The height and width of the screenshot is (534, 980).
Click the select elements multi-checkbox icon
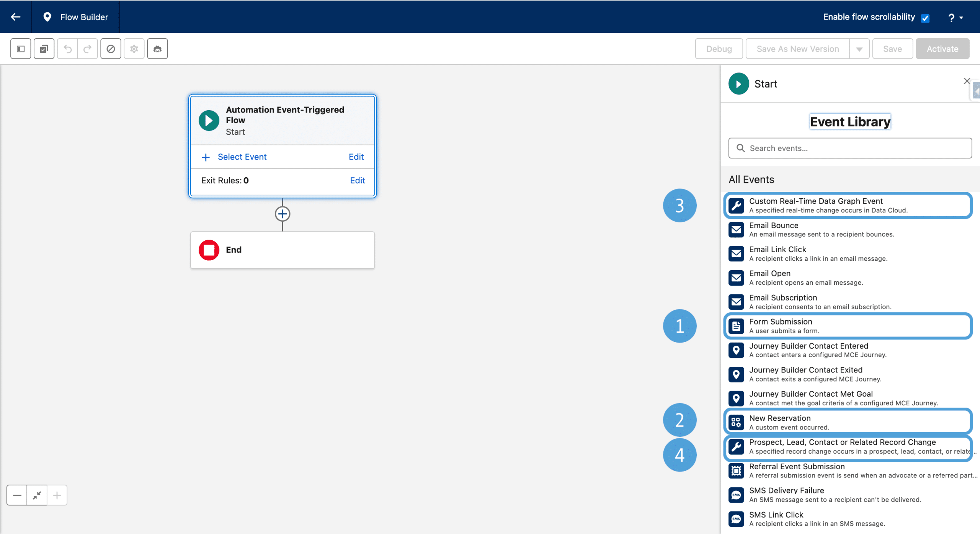point(44,49)
